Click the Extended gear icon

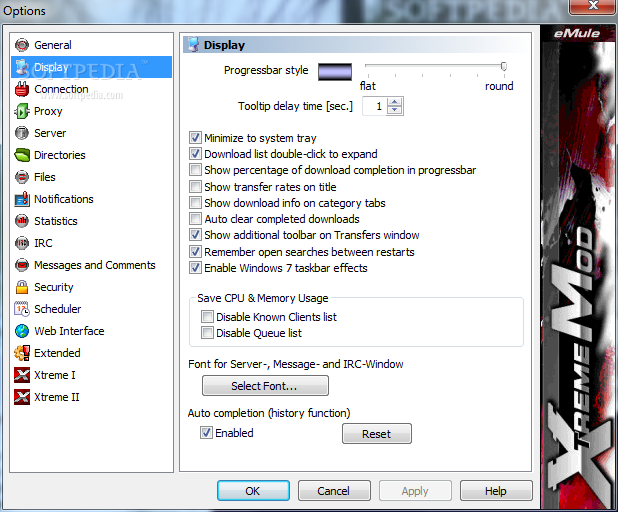click(x=22, y=353)
